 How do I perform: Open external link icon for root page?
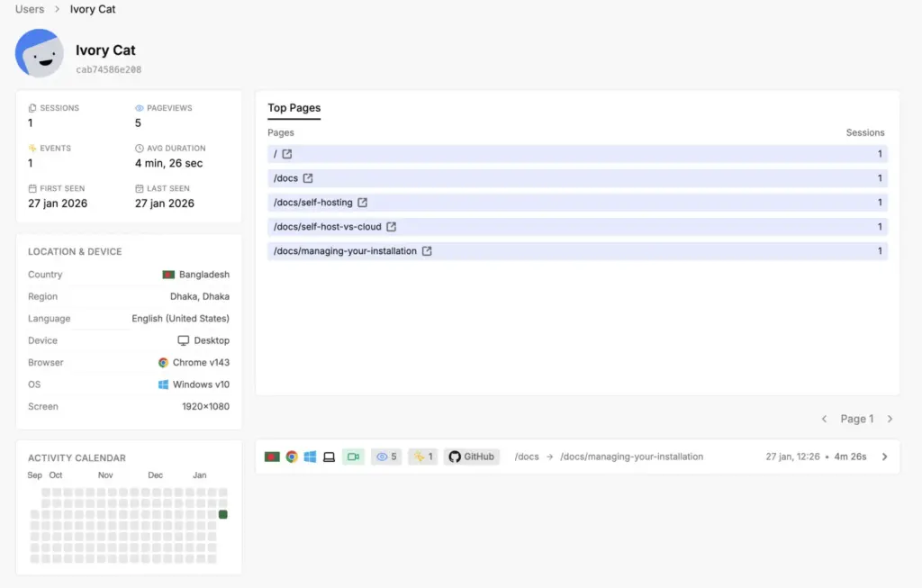(287, 154)
